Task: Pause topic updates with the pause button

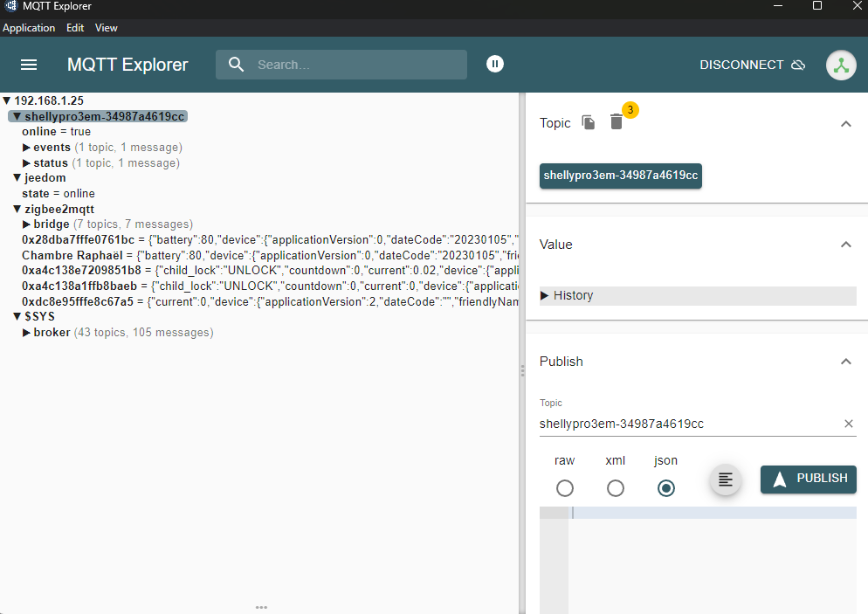Action: 495,65
